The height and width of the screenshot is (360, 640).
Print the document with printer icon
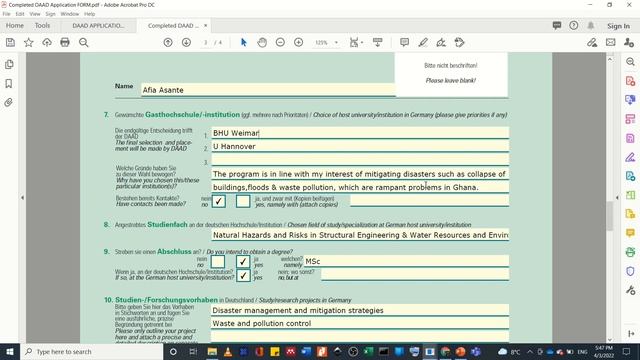point(65,42)
